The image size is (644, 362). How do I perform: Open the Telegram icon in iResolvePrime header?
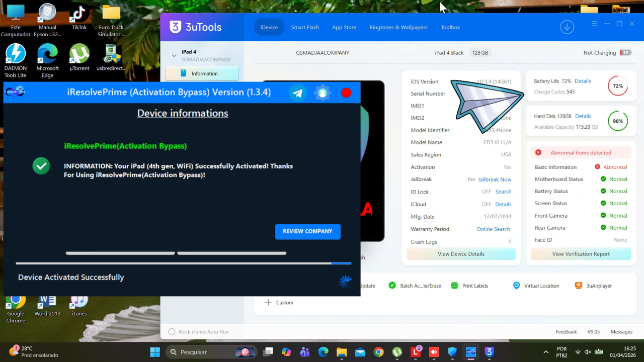pyautogui.click(x=298, y=93)
